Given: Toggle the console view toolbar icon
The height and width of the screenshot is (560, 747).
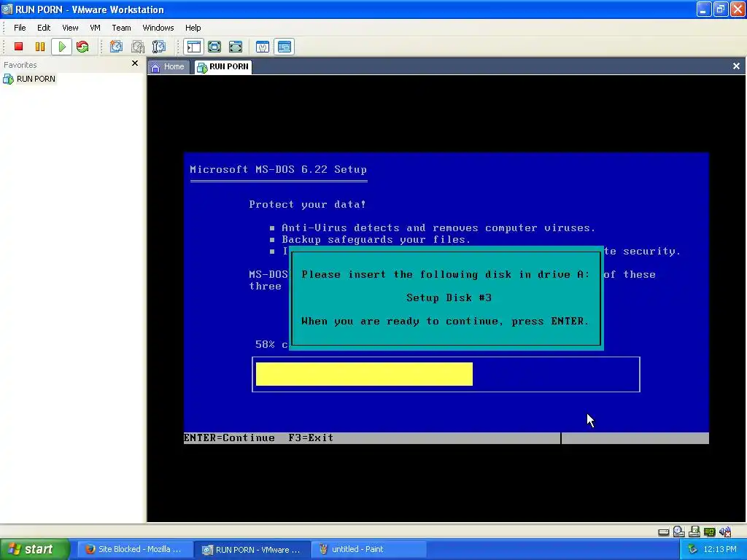Looking at the screenshot, I should pos(285,47).
